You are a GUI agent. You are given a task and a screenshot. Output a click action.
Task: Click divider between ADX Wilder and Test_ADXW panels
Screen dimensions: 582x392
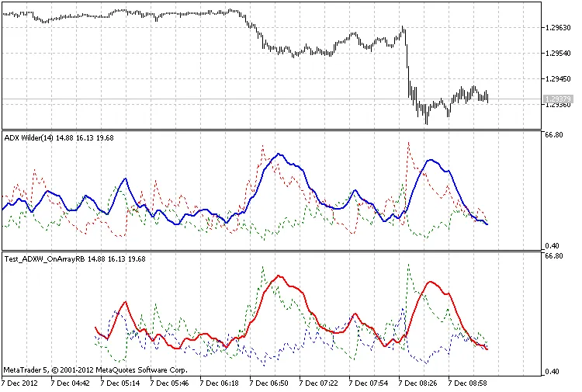(x=272, y=251)
